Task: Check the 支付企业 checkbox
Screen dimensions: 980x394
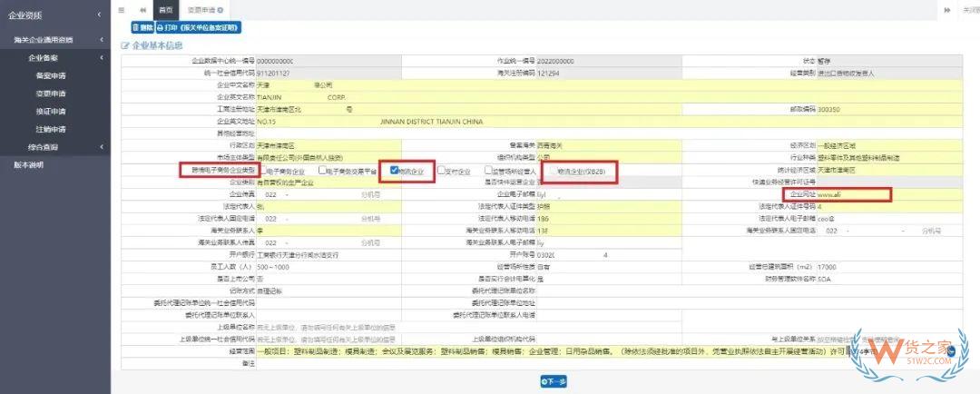Action: 441,170
